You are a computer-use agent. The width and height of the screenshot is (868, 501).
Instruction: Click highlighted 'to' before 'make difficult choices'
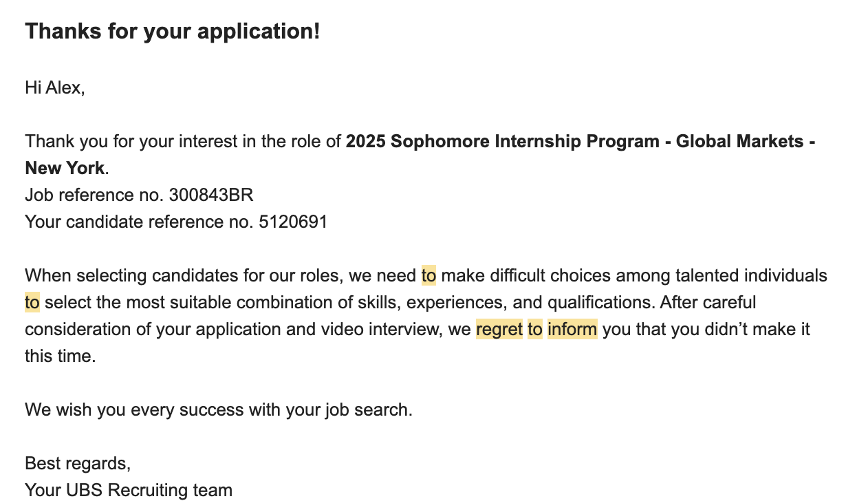coord(428,275)
